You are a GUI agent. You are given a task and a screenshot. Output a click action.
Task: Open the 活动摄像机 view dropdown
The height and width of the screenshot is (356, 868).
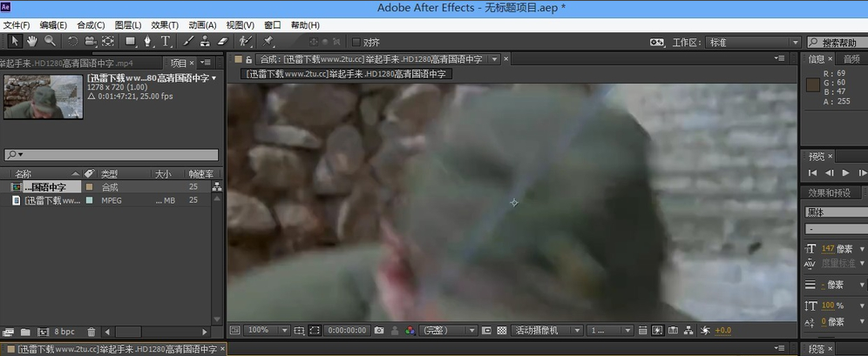(x=547, y=331)
